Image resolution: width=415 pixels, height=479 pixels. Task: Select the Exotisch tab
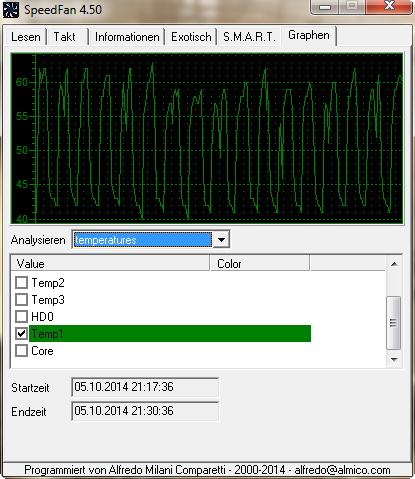coord(191,37)
